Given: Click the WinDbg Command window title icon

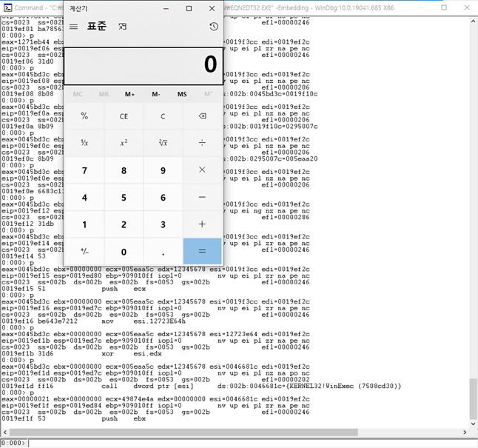Looking at the screenshot, I should (8, 7).
